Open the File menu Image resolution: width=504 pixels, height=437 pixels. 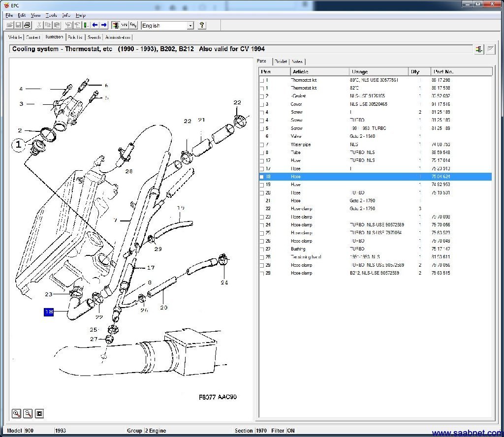[x=9, y=15]
